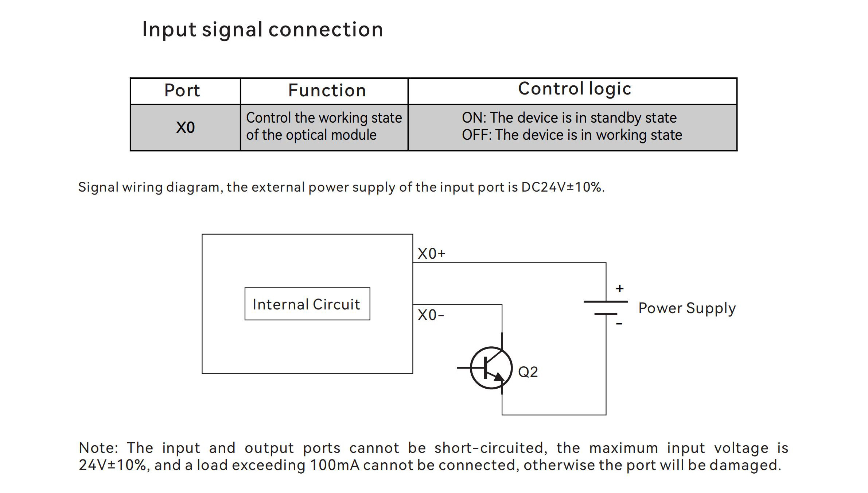Image resolution: width=868 pixels, height=493 pixels.
Task: Click the X0 port cell in table
Action: [179, 128]
